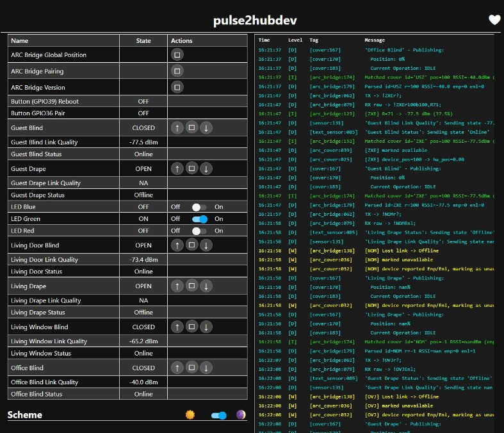Click the Name column header
Screen dimensions: 504x433
coord(20,40)
